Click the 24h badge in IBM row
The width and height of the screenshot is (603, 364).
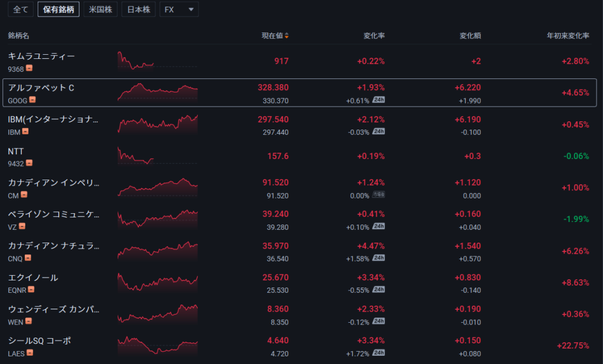coord(379,132)
